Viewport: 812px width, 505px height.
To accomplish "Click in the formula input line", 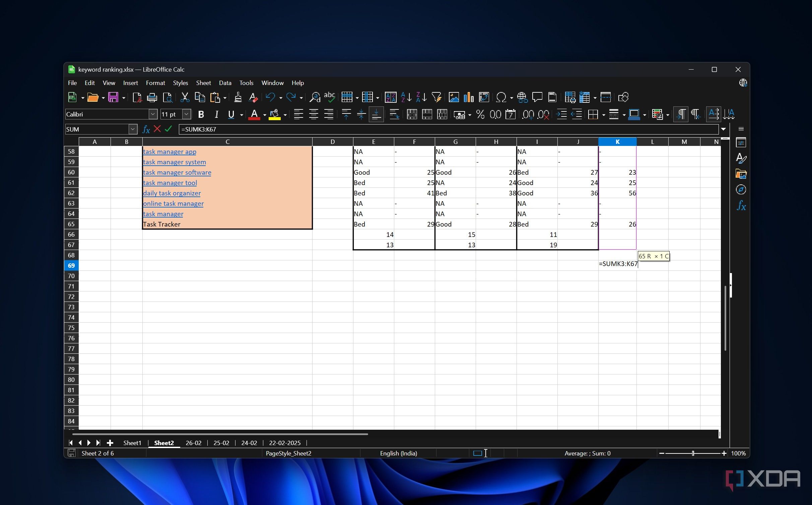I will (x=448, y=129).
